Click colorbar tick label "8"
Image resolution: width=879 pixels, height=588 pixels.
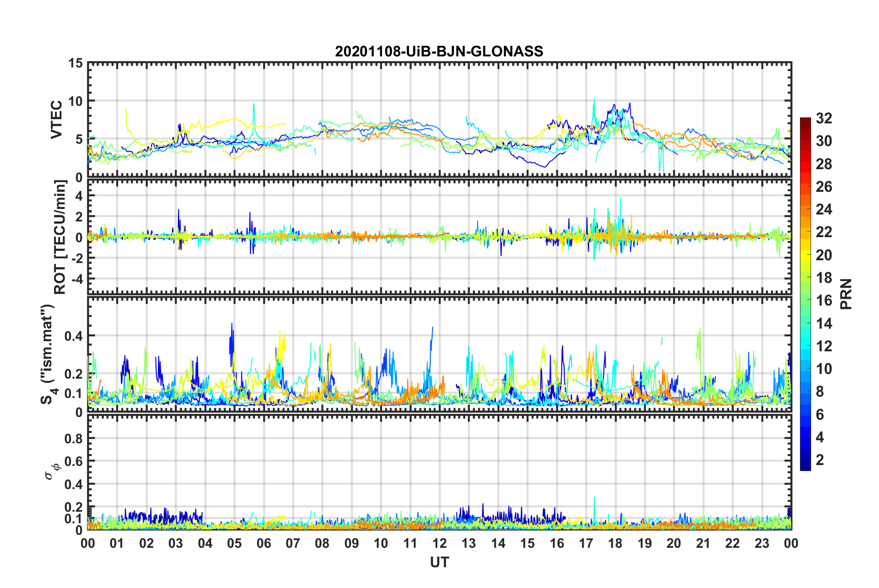[x=820, y=392]
